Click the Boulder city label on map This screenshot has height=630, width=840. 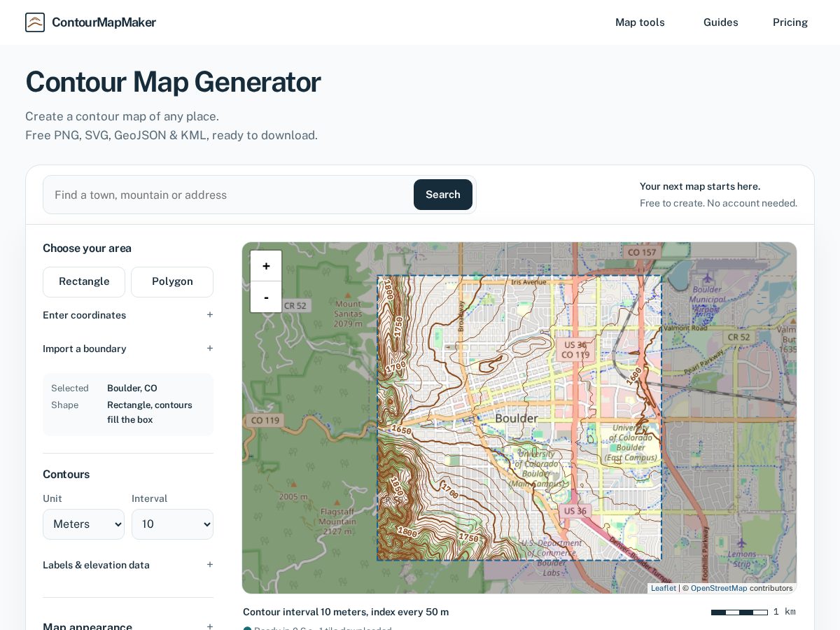517,419
